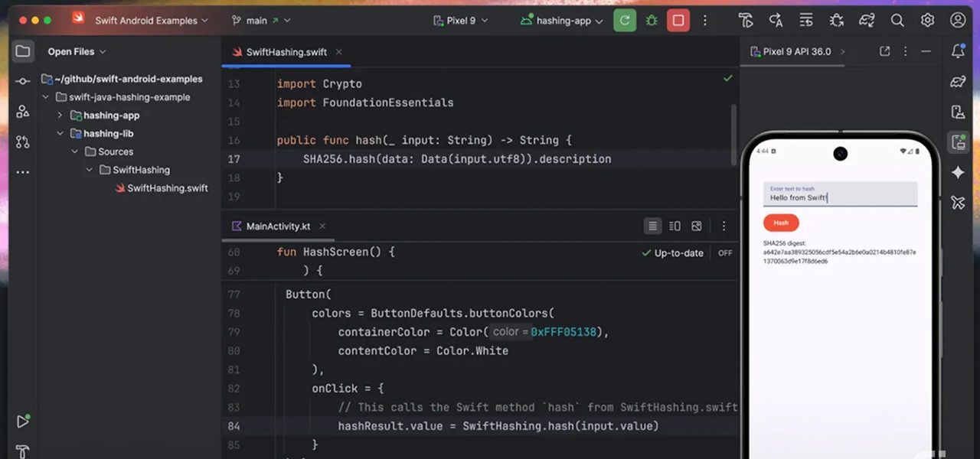Switch to split editor and preview mode
Screen dimensions: 980x459
(675, 226)
